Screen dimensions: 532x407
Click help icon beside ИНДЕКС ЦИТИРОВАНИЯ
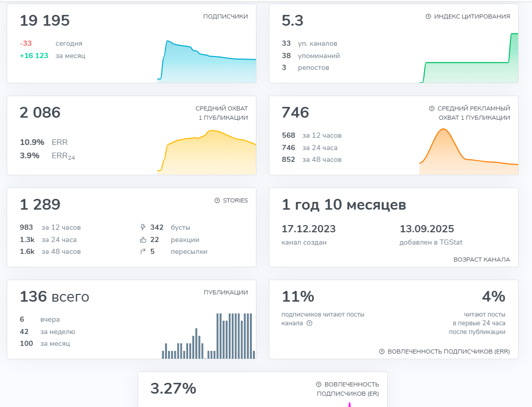click(428, 16)
